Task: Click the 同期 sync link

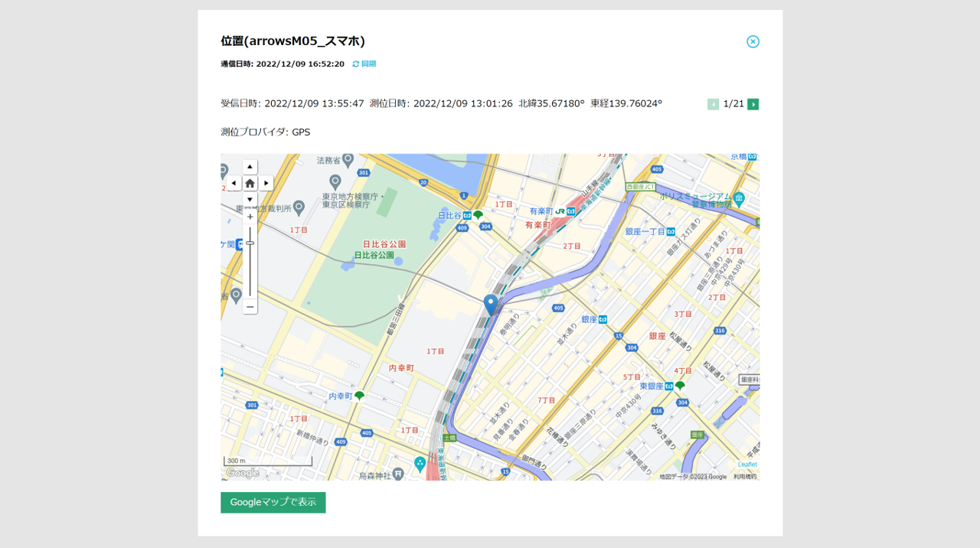Action: [x=364, y=64]
